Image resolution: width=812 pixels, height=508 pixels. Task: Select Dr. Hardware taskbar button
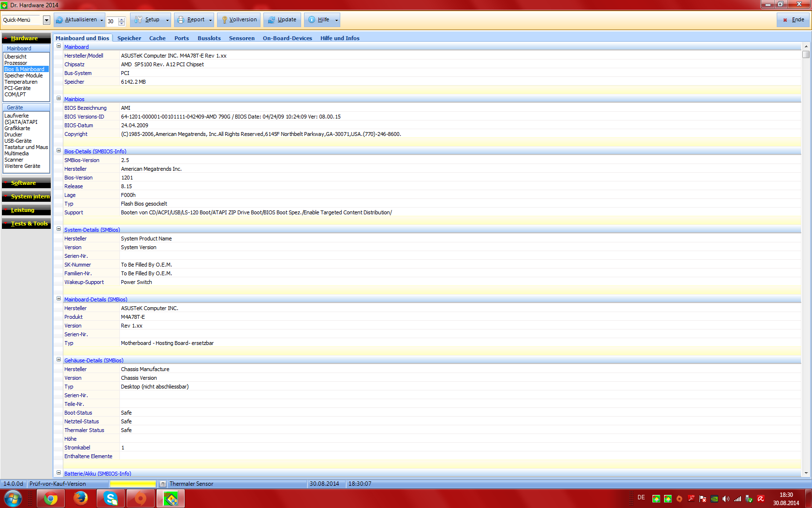pos(171,498)
